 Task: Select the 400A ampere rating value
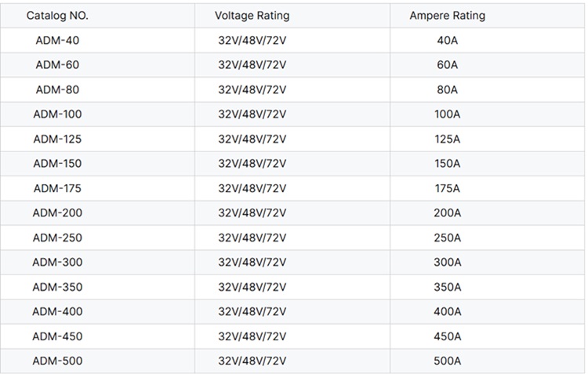coord(447,312)
